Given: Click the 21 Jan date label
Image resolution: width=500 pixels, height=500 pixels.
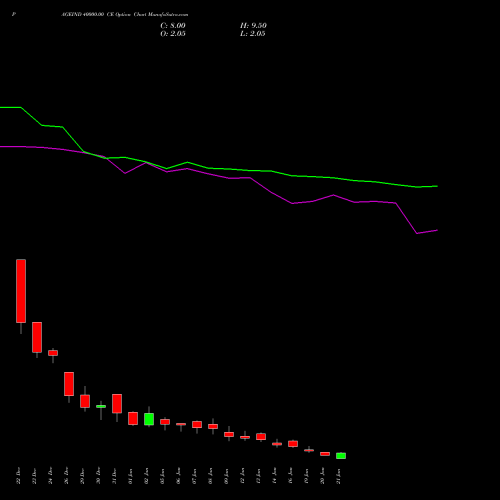Looking at the screenshot, I should tap(339, 476).
